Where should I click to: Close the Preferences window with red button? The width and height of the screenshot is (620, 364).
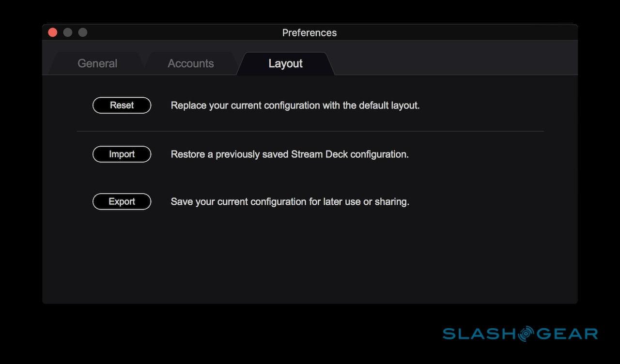point(53,32)
